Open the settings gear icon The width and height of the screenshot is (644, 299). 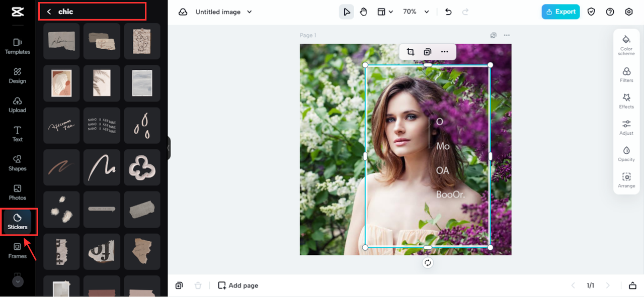[628, 12]
